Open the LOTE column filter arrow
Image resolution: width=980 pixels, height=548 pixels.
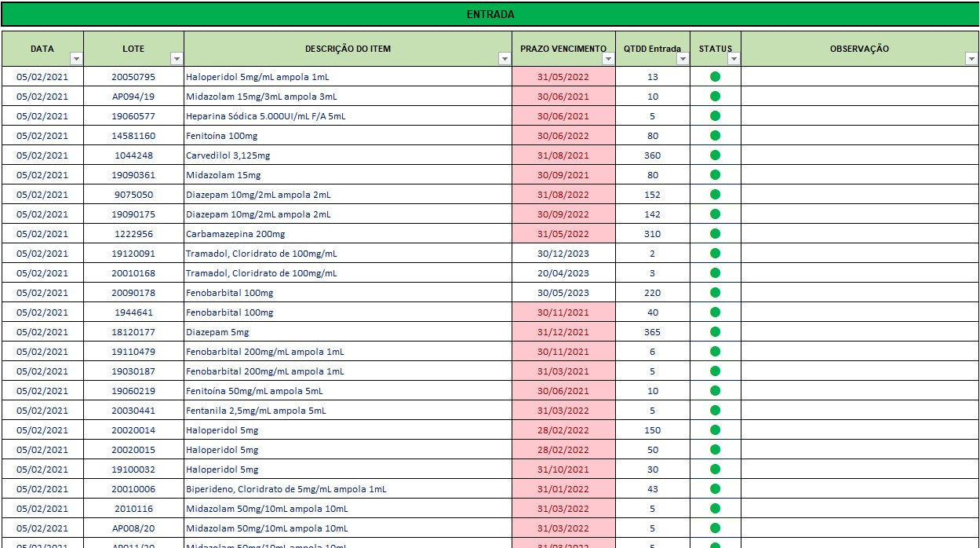[x=177, y=59]
